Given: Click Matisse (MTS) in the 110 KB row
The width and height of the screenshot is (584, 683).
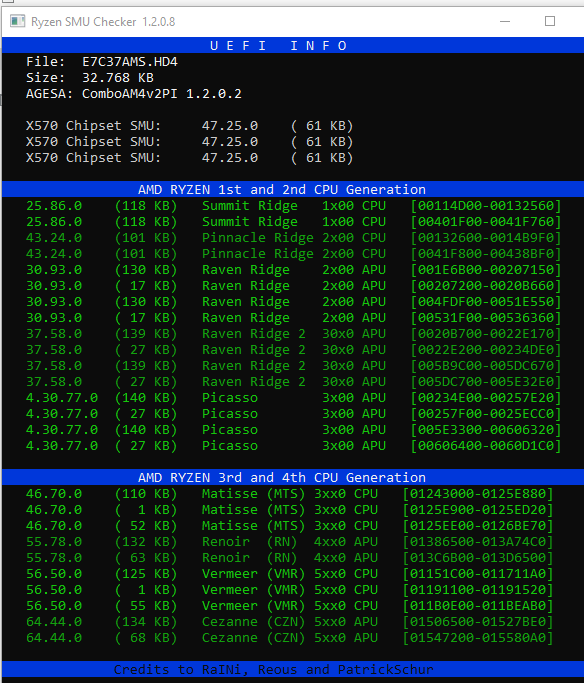Looking at the screenshot, I should point(253,494).
